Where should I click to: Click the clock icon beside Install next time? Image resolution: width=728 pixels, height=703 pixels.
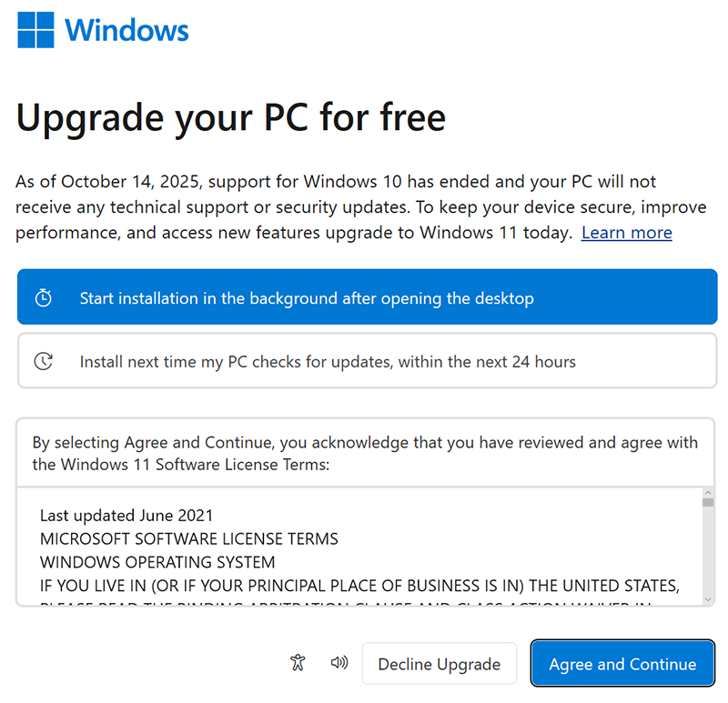click(44, 361)
